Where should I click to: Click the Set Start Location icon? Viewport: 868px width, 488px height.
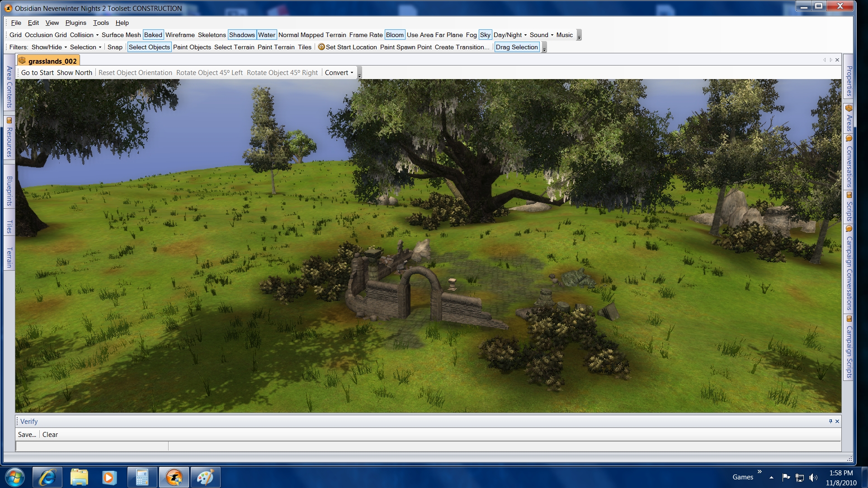(321, 47)
